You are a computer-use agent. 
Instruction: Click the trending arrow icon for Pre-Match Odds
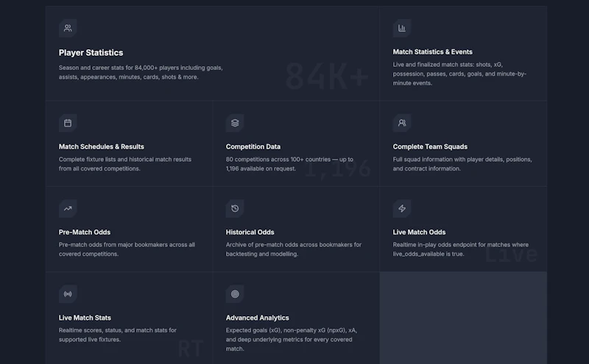click(x=68, y=209)
